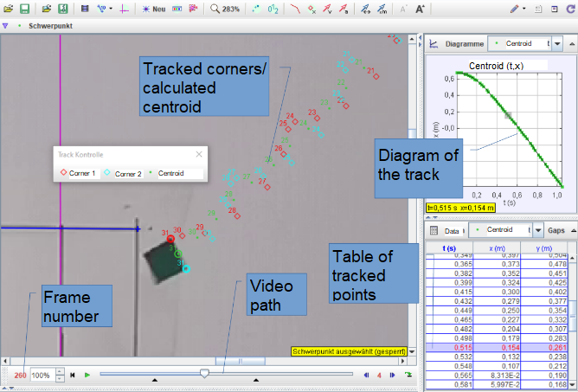Viewport: 578px width, 392px height.
Task: Open the track control panel icon
Action: [x=177, y=9]
